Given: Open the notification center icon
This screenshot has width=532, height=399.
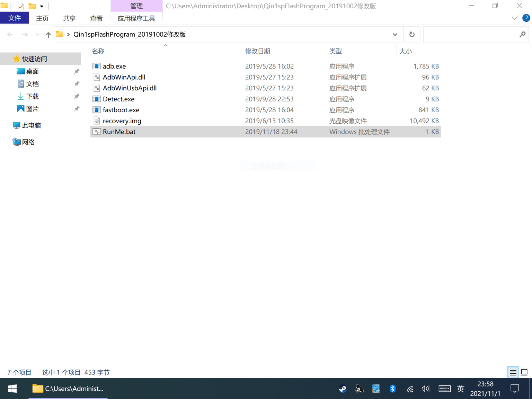Looking at the screenshot, I should tap(515, 389).
